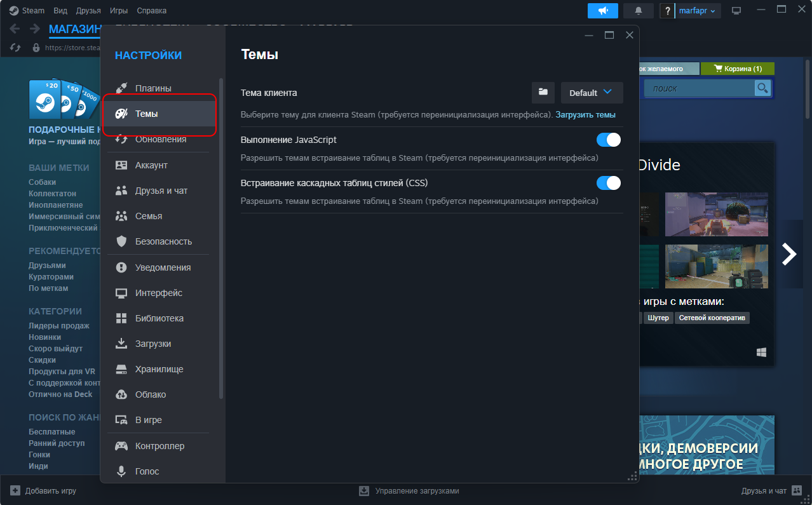812x505 pixels.
Task: Open Облако cloud icon
Action: click(121, 394)
